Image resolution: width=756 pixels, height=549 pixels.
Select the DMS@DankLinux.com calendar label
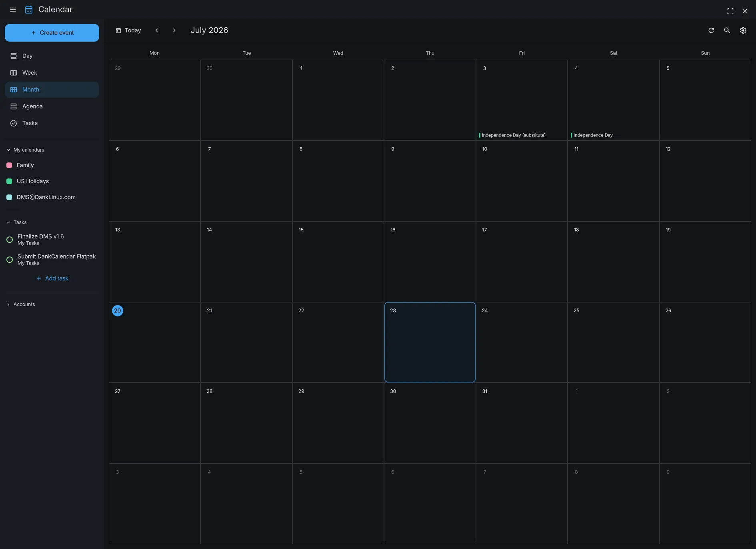point(46,197)
